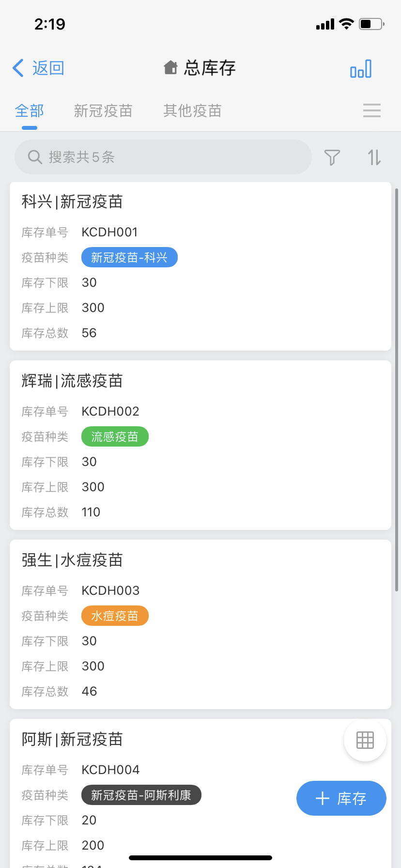401x868 pixels.
Task: Tap the back chevron arrow
Action: 18,68
